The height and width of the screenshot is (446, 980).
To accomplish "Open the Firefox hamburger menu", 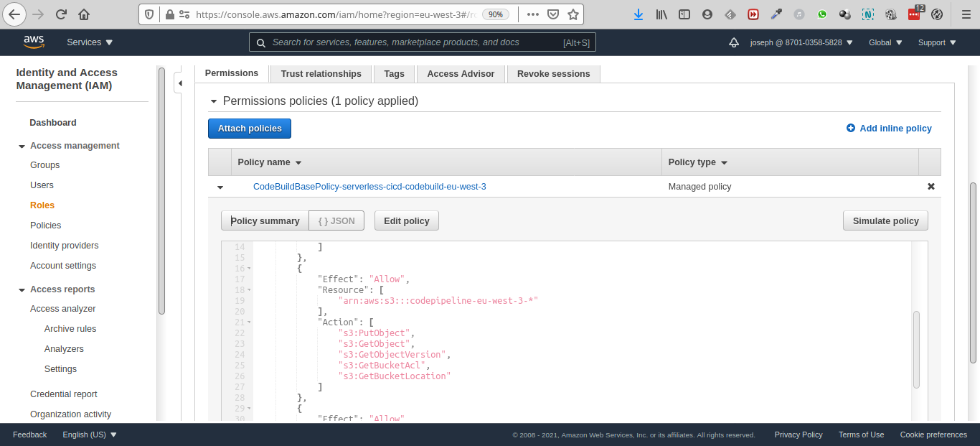I will [x=965, y=14].
